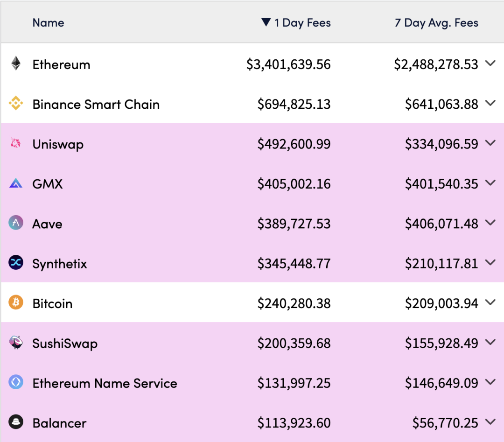
Task: Click the SushiSwap logo icon
Action: [16, 343]
